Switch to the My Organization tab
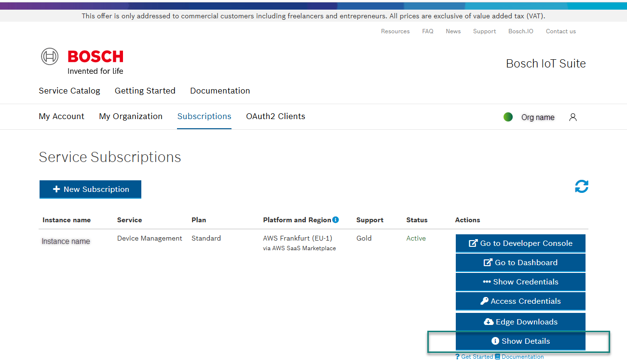 [x=131, y=116]
